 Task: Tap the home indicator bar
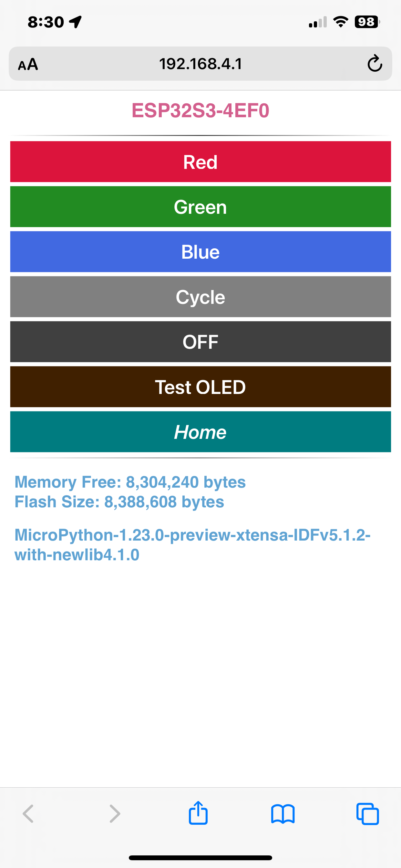point(200,858)
